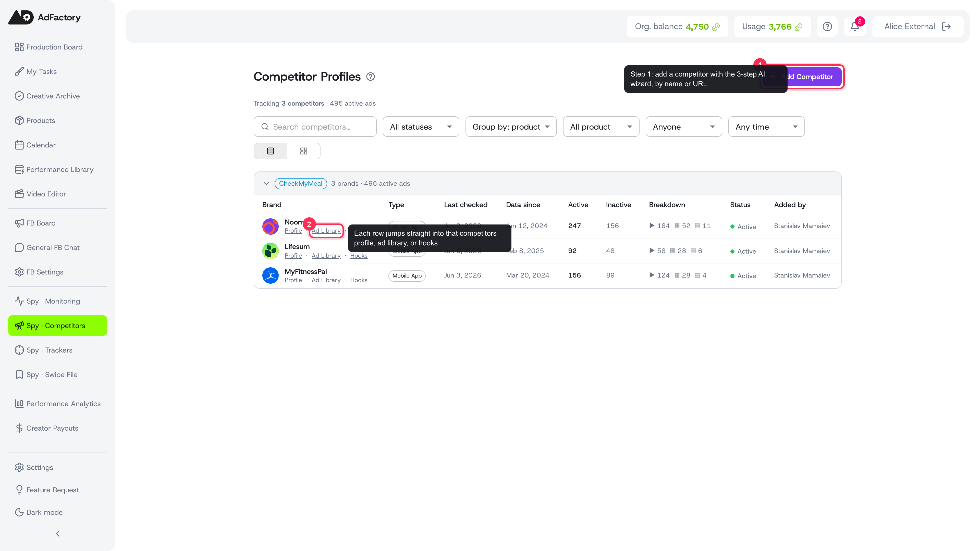Screen dimensions: 980x551
Task: Open the Products section
Action: click(57, 121)
